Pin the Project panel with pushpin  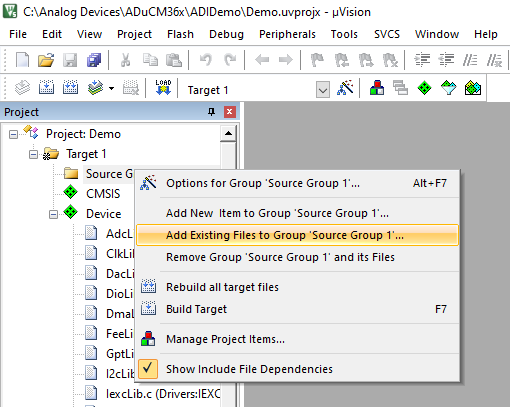pos(211,112)
